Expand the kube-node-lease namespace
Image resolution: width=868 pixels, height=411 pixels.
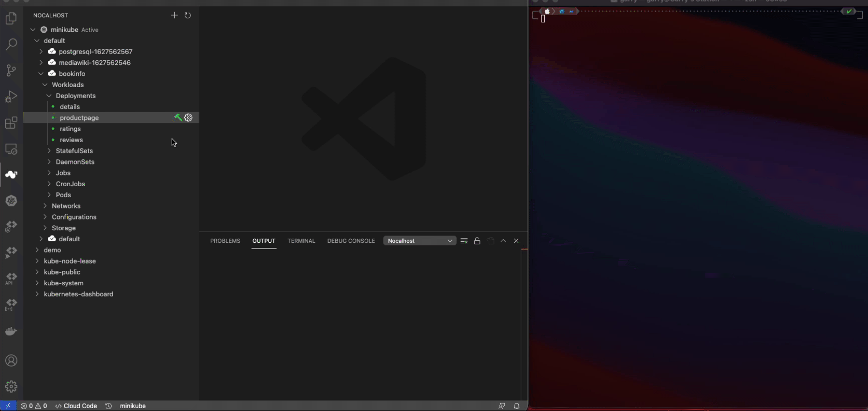pyautogui.click(x=37, y=261)
